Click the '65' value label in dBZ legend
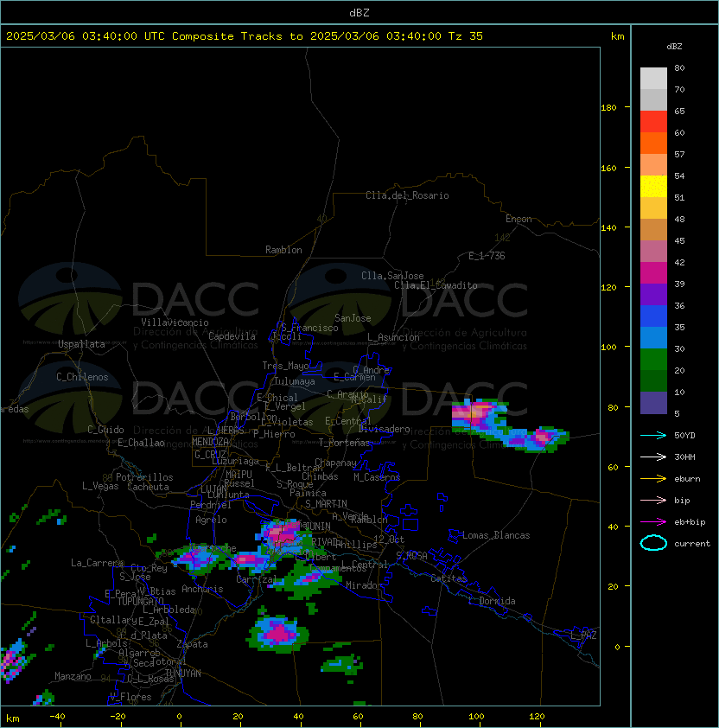Screen dimensions: 719x728 tap(679, 111)
